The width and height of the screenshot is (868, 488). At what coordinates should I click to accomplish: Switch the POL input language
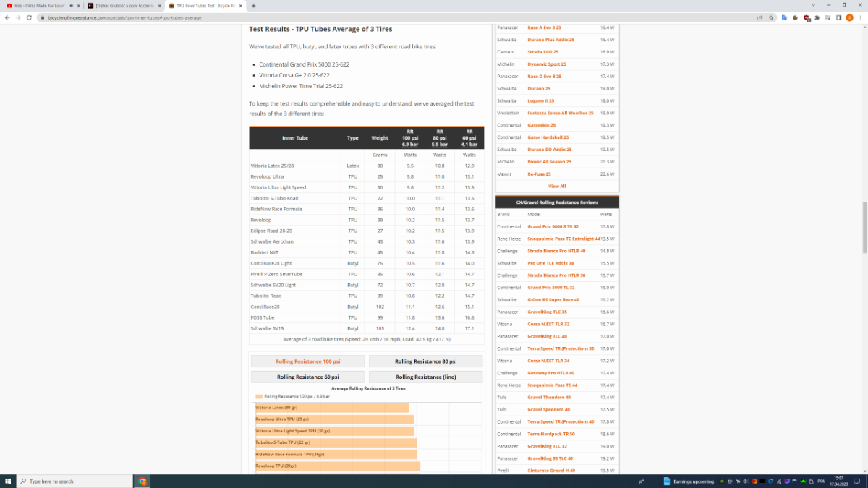pyautogui.click(x=821, y=481)
